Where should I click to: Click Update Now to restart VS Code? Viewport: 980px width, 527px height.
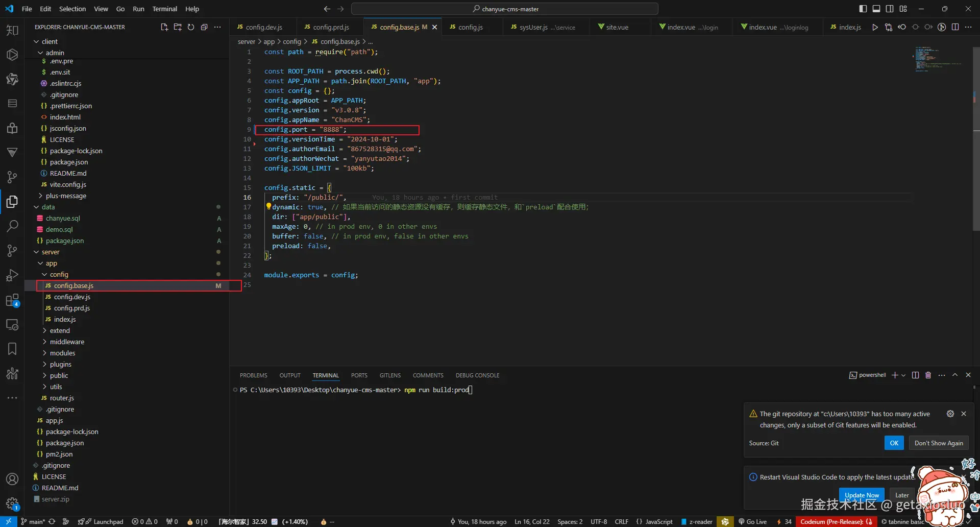click(x=862, y=495)
